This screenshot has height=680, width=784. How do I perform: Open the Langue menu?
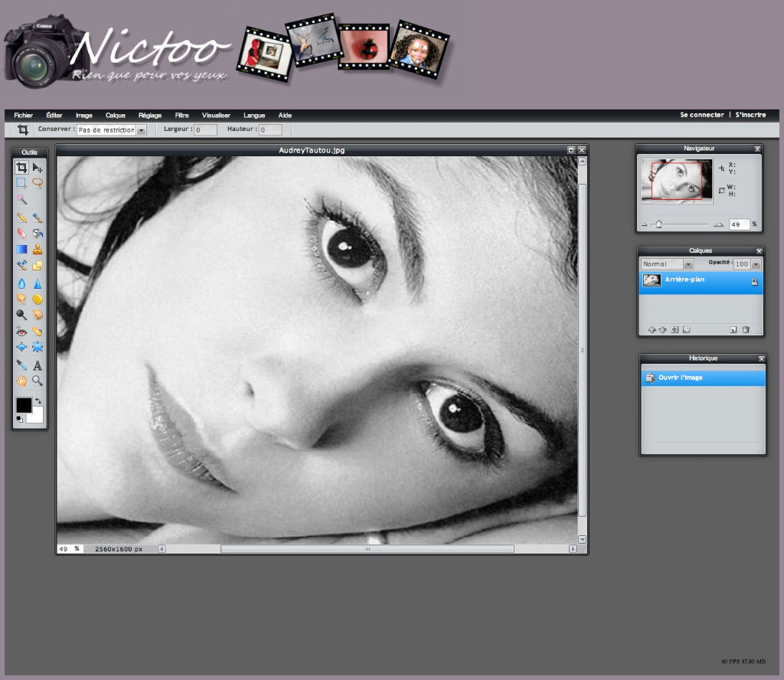click(x=254, y=115)
